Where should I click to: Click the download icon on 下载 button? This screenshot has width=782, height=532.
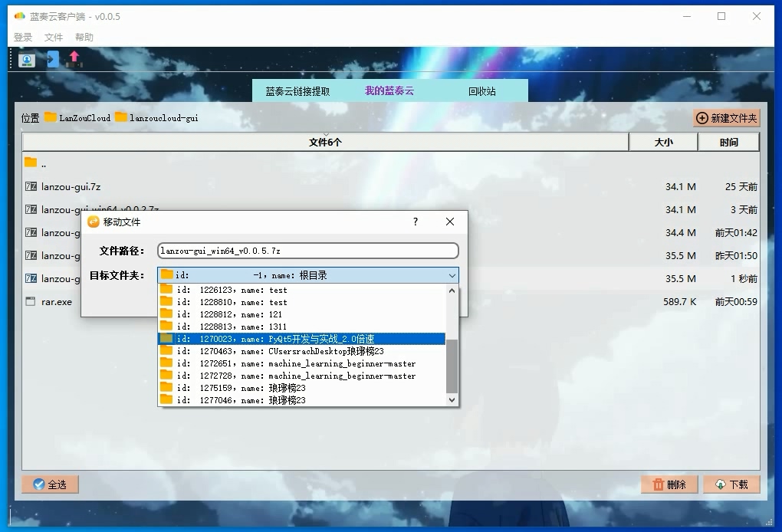click(721, 484)
